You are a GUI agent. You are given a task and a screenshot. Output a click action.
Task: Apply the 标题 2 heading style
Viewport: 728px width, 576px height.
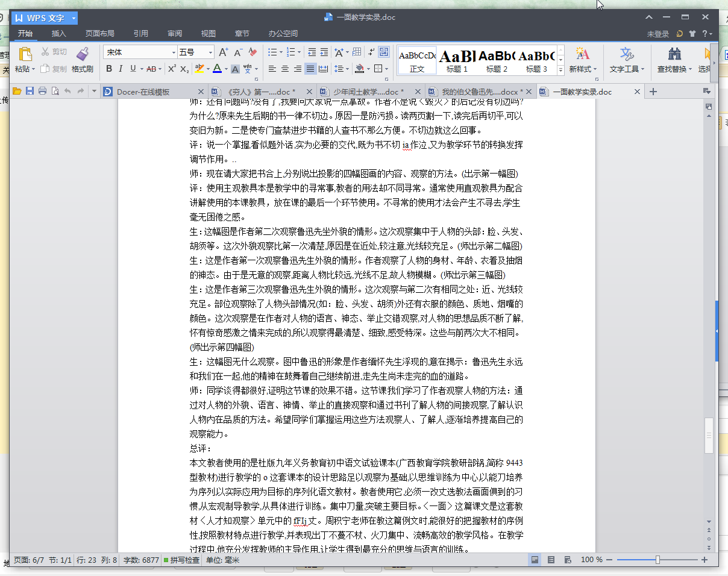[x=497, y=60]
